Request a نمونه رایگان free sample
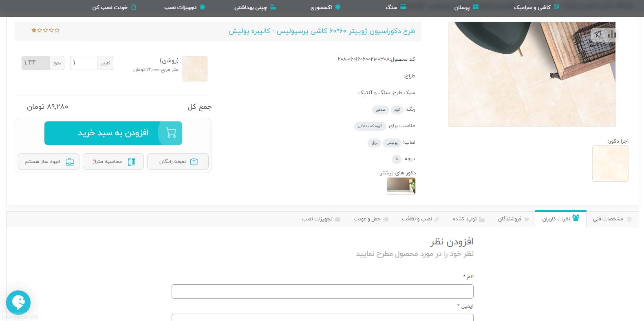 point(178,162)
